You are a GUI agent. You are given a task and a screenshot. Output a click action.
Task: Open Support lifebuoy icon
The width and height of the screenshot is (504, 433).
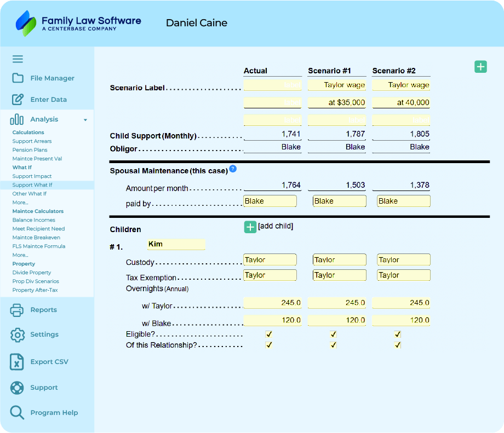[18, 388]
